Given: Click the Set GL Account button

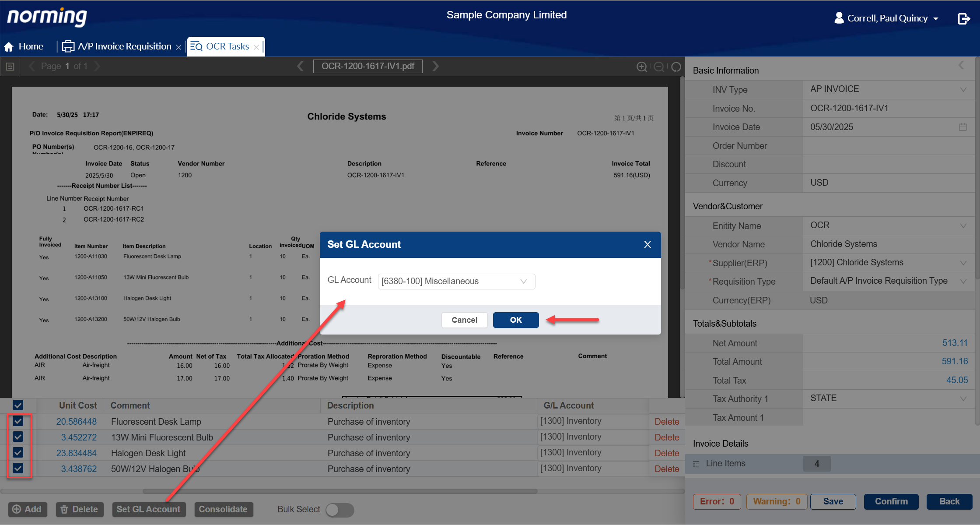Looking at the screenshot, I should pos(149,509).
